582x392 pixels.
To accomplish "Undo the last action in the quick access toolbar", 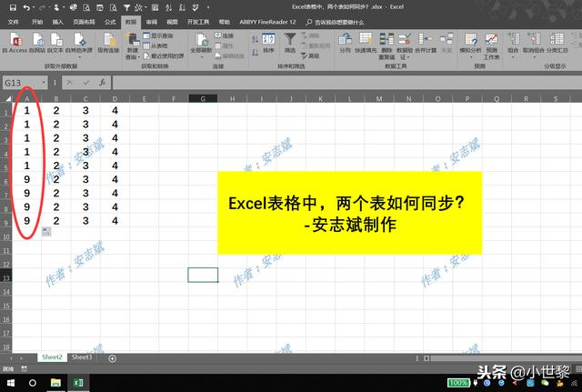I will [26, 7].
